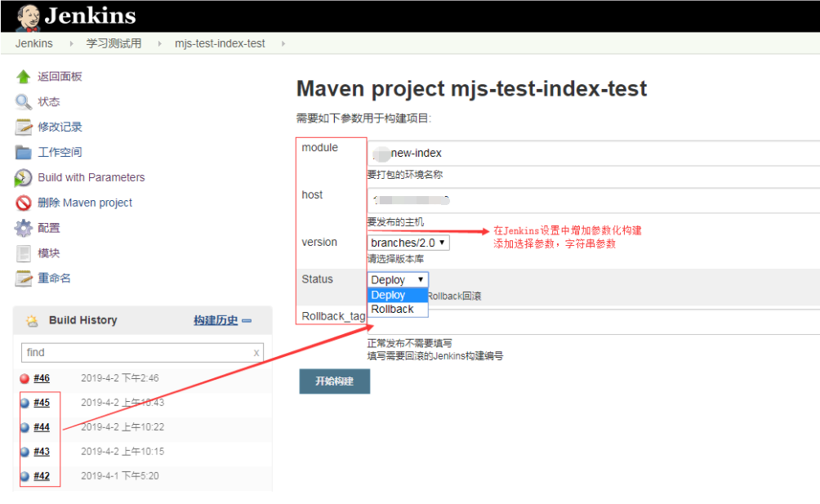
Task: Click the Jenkins header title text
Action: pos(91,16)
